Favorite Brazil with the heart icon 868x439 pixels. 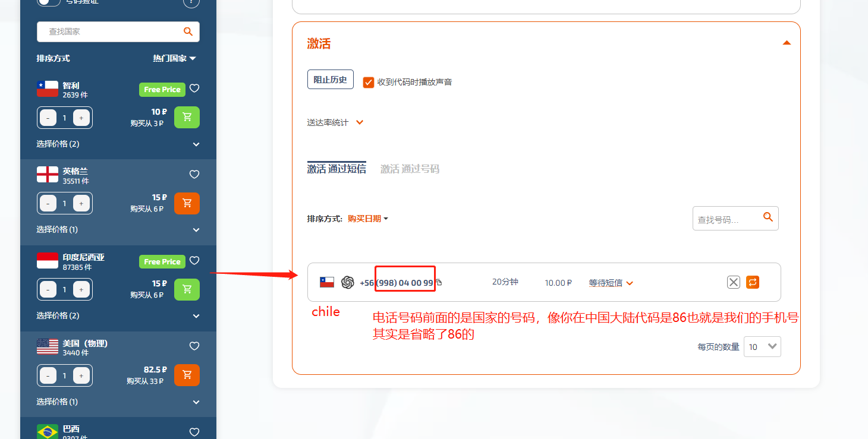pos(194,432)
